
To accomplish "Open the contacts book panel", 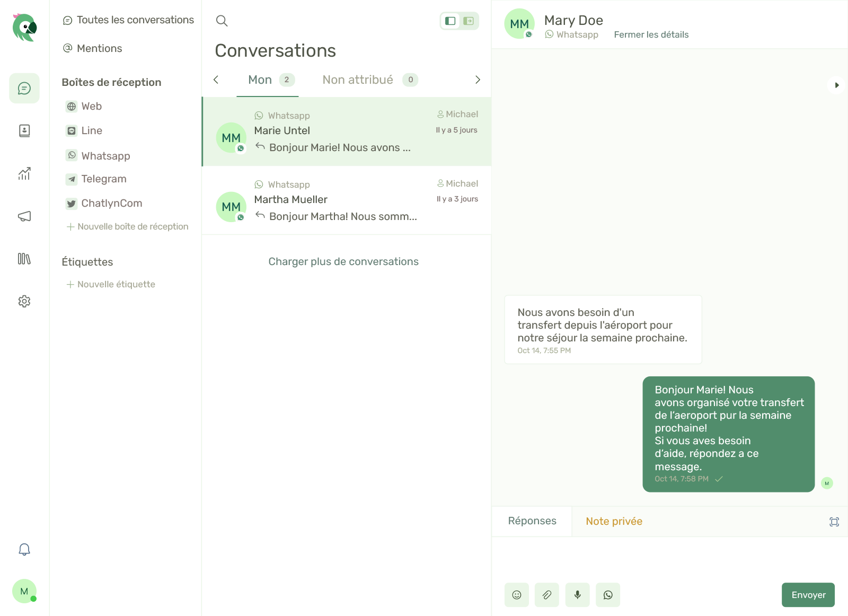I will pos(24,130).
